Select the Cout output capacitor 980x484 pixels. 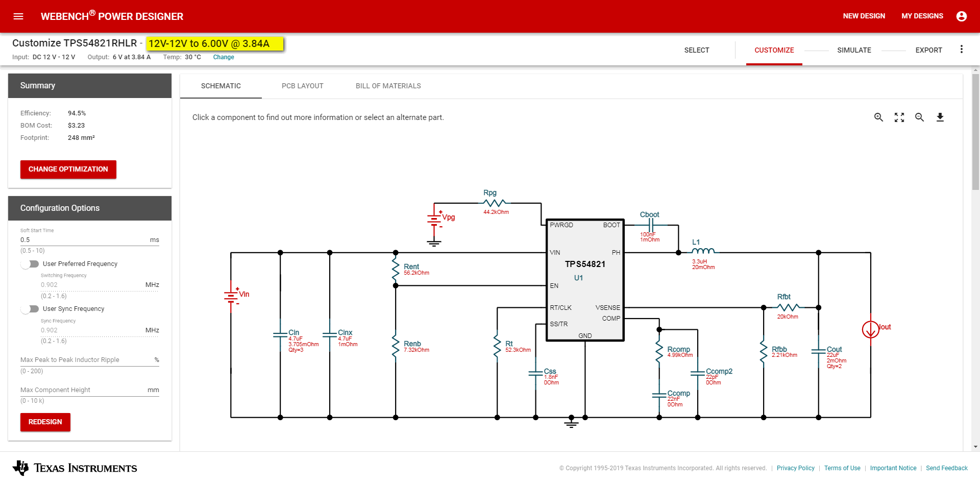(819, 352)
